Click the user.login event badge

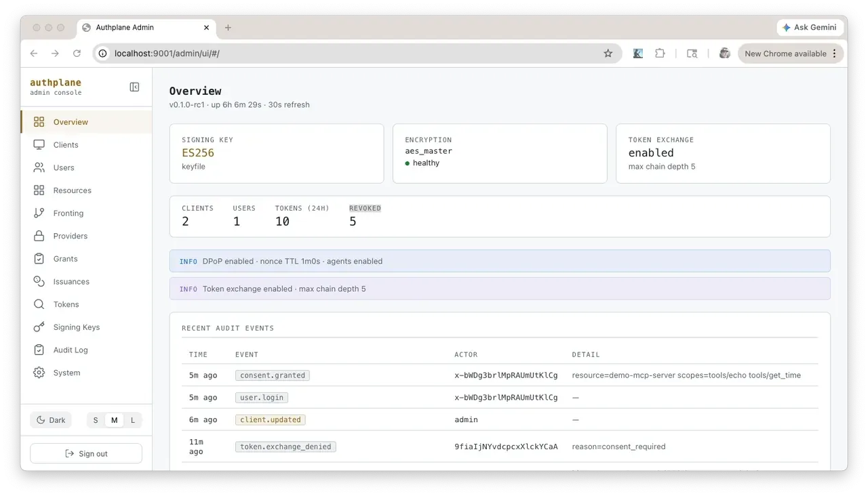tap(262, 398)
